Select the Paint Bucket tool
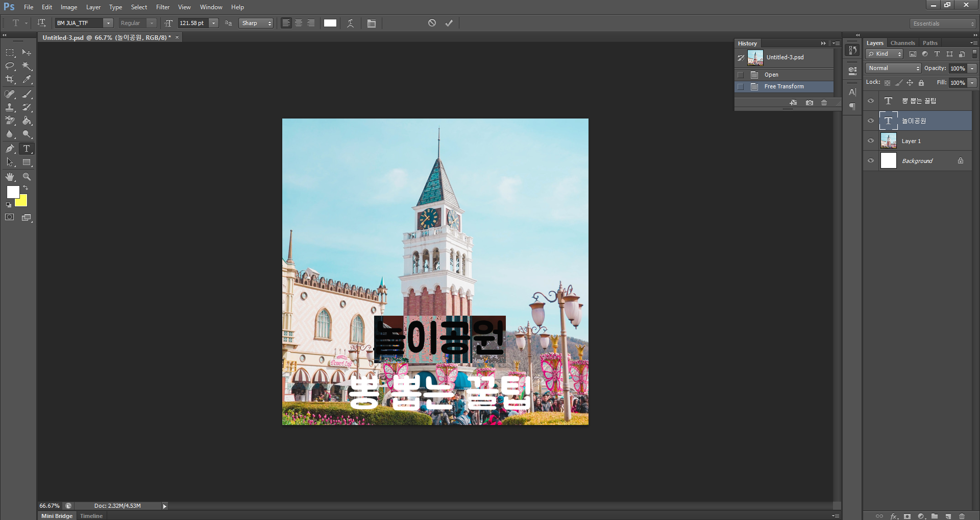The width and height of the screenshot is (980, 520). coord(27,121)
